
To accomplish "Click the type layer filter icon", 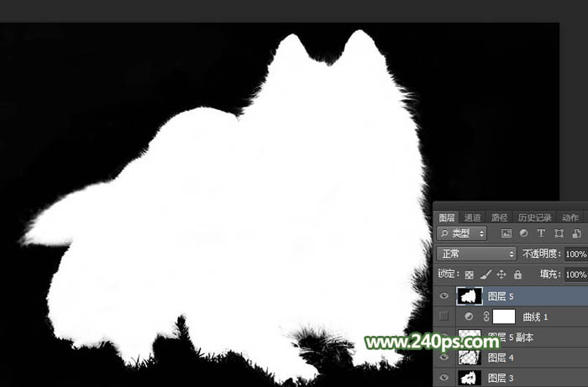I will pos(540,233).
